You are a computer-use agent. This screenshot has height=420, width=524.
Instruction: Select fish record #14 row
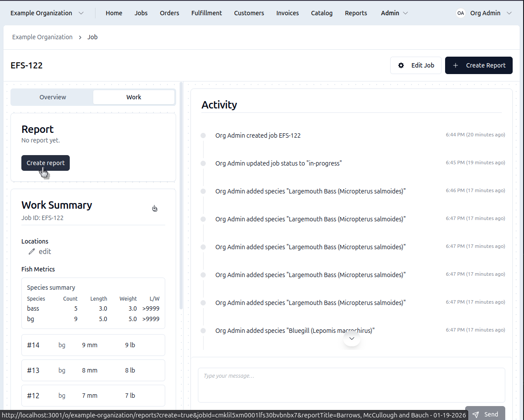pos(93,345)
